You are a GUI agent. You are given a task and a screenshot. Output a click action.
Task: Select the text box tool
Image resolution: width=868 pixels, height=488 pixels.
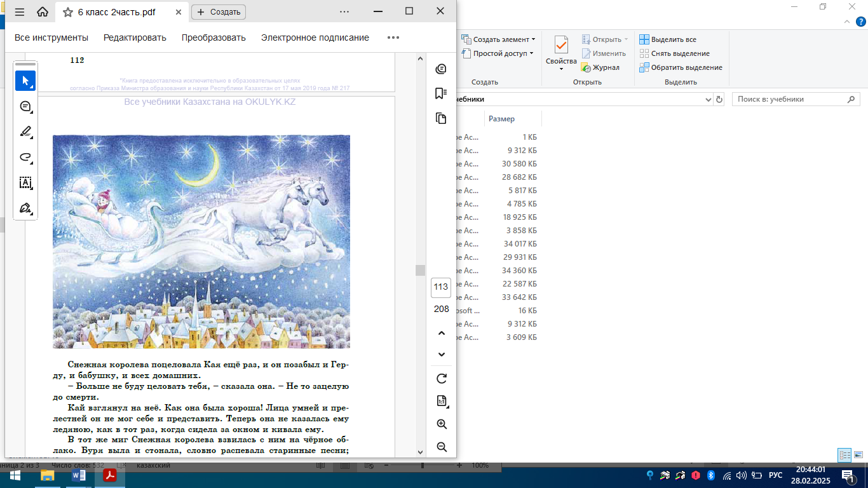[x=25, y=183]
